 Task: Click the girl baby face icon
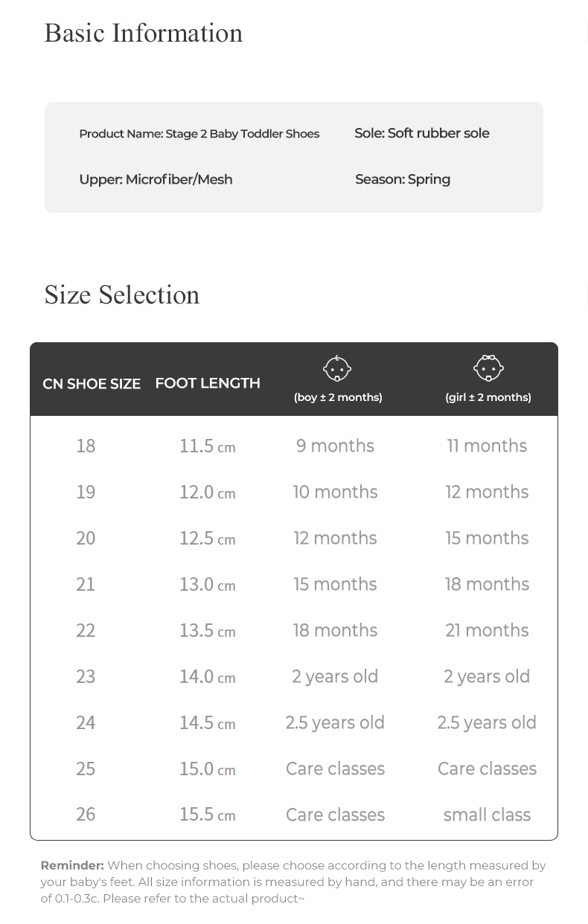click(x=488, y=368)
